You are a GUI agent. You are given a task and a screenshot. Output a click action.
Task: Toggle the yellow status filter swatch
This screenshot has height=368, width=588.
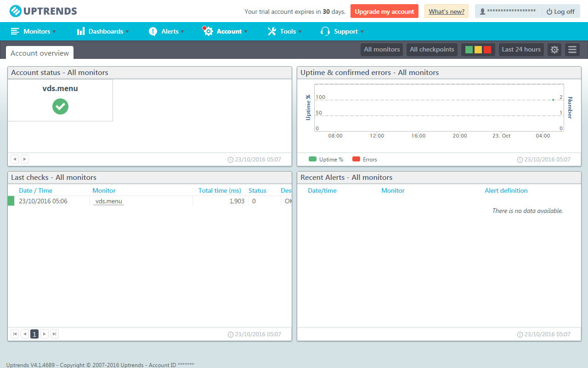coord(478,50)
